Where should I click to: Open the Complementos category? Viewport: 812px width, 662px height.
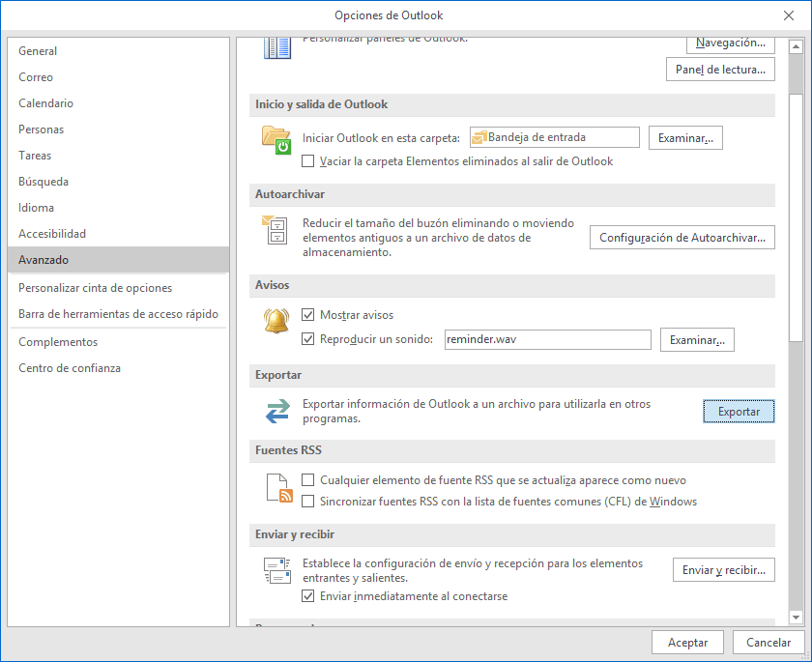point(119,342)
